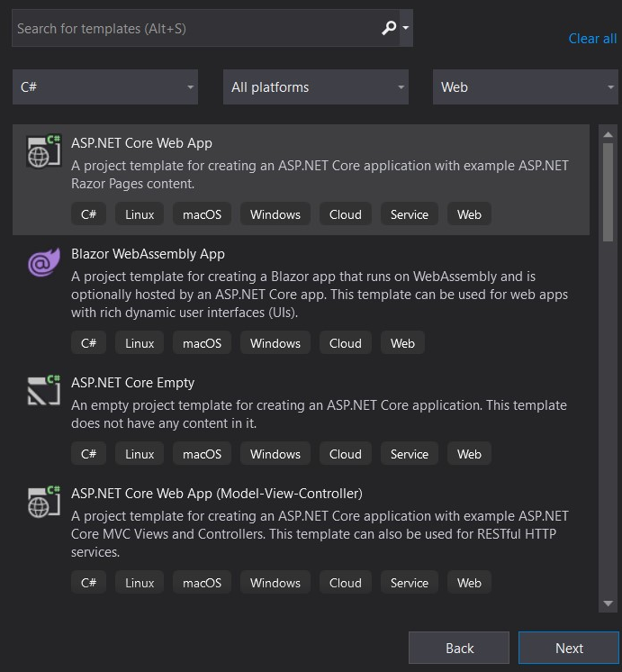Click Windows tag under Blazor WebAssembly App
Image resolution: width=622 pixels, height=672 pixels.
pos(275,343)
